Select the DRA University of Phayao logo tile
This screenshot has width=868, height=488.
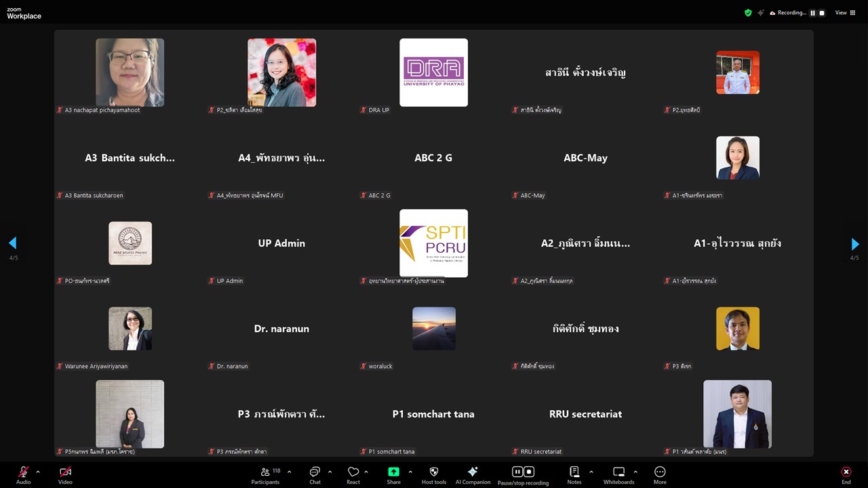[433, 73]
